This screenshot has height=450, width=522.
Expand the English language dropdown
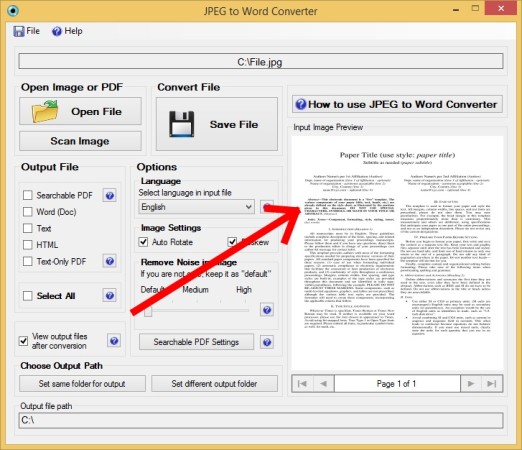tap(196, 207)
